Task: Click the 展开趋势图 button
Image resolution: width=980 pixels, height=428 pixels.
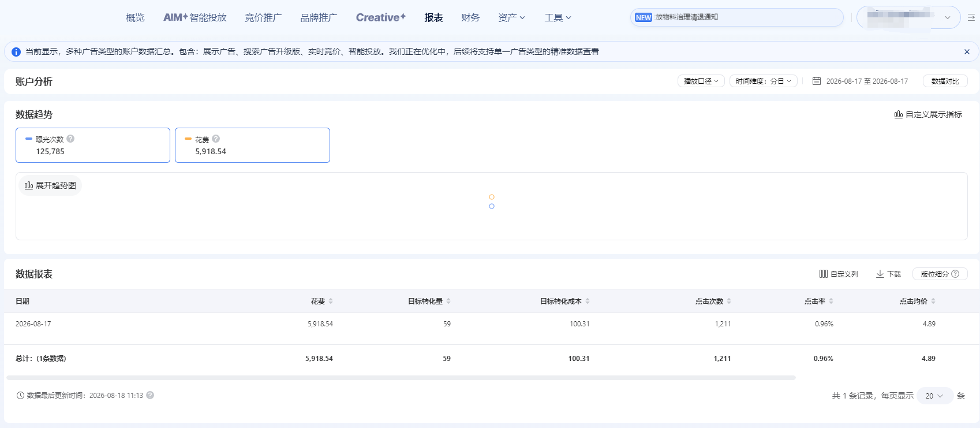Action: 51,185
